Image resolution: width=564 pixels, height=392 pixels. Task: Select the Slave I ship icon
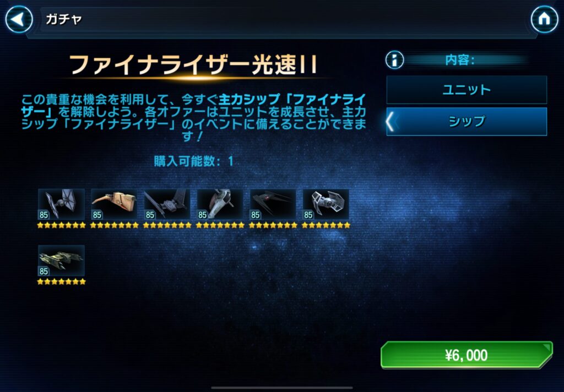[220, 204]
